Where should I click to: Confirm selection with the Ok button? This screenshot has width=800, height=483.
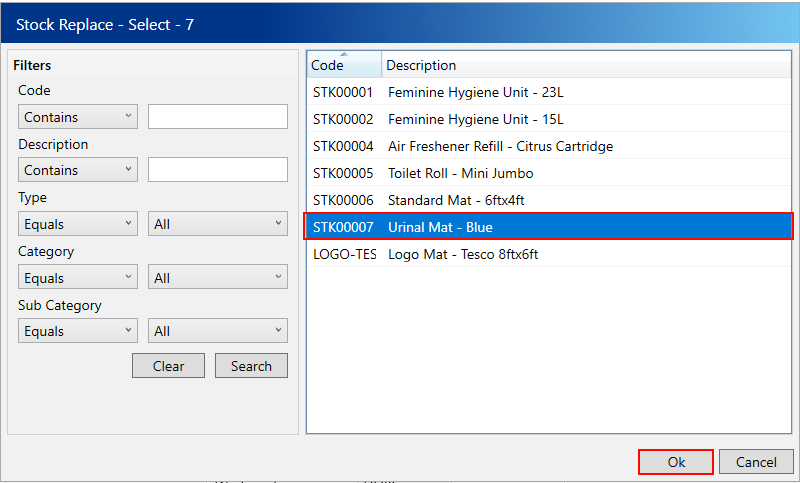pos(676,462)
